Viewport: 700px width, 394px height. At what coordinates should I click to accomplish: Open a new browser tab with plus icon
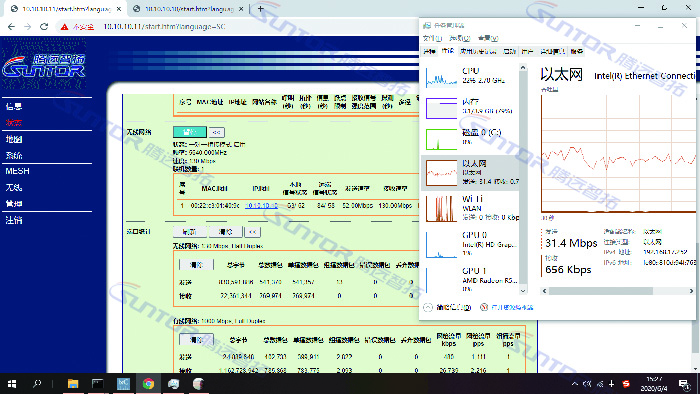(260, 8)
